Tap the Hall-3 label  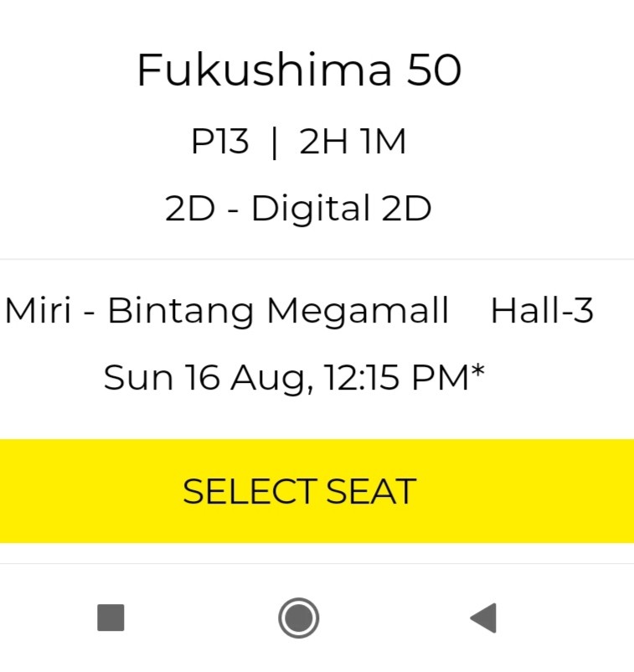coord(542,311)
